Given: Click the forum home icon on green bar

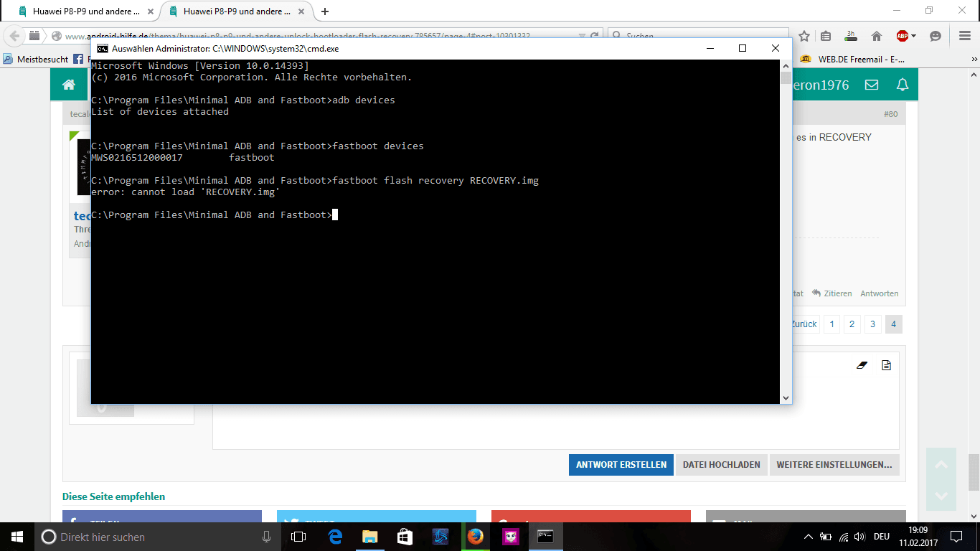Looking at the screenshot, I should pos(69,85).
